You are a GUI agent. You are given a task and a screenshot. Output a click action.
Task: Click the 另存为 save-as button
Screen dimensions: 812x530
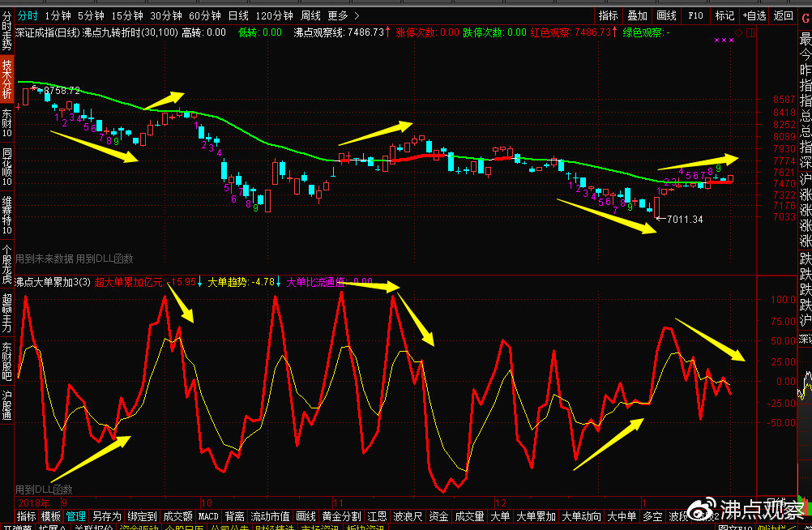point(106,516)
